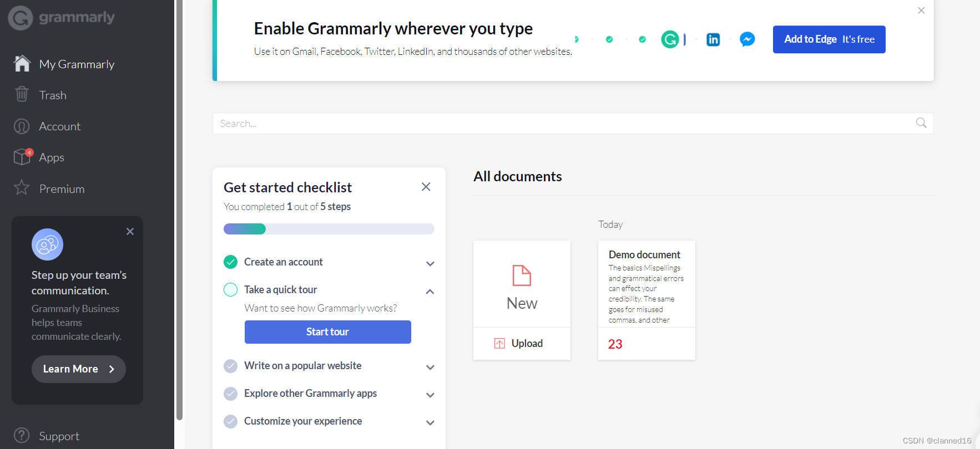Expand the Create an account step
The image size is (980, 449).
(x=430, y=264)
